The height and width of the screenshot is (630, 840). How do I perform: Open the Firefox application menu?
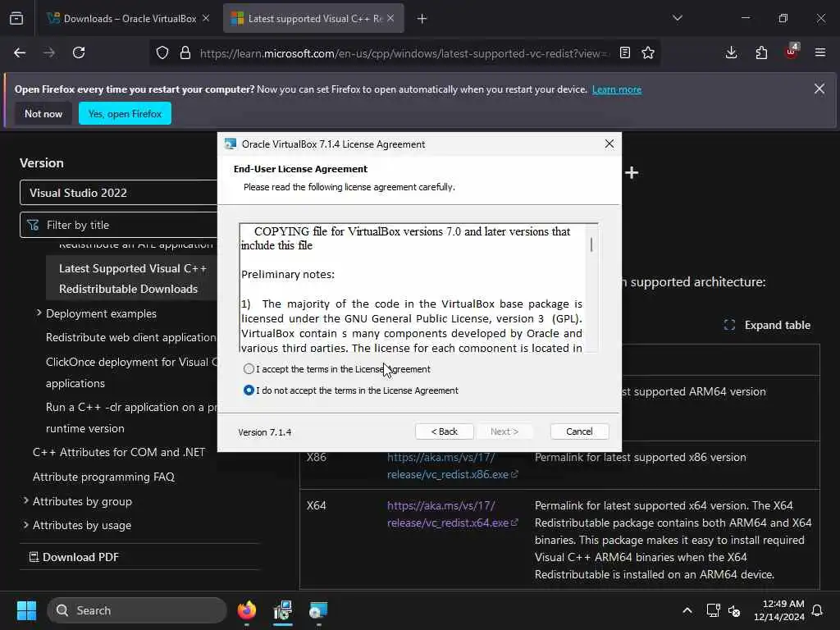click(x=820, y=53)
